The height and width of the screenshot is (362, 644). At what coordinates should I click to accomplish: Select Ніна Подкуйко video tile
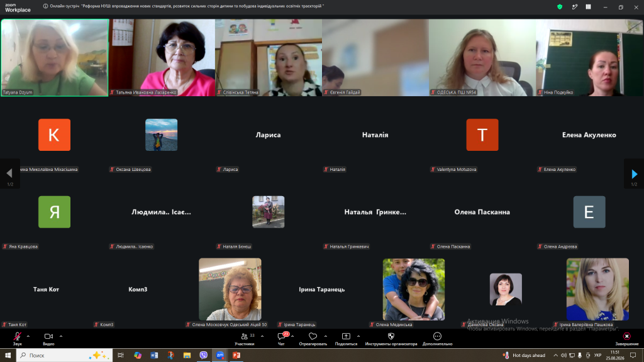pos(589,57)
